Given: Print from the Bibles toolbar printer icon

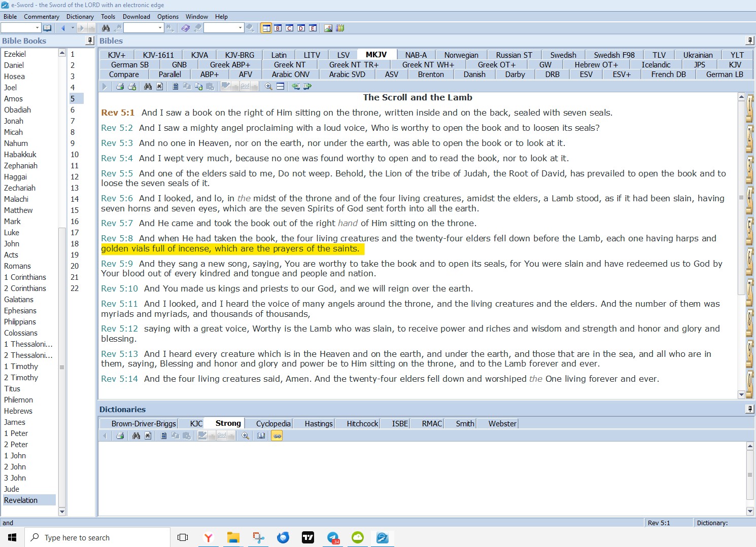Looking at the screenshot, I should tap(120, 86).
